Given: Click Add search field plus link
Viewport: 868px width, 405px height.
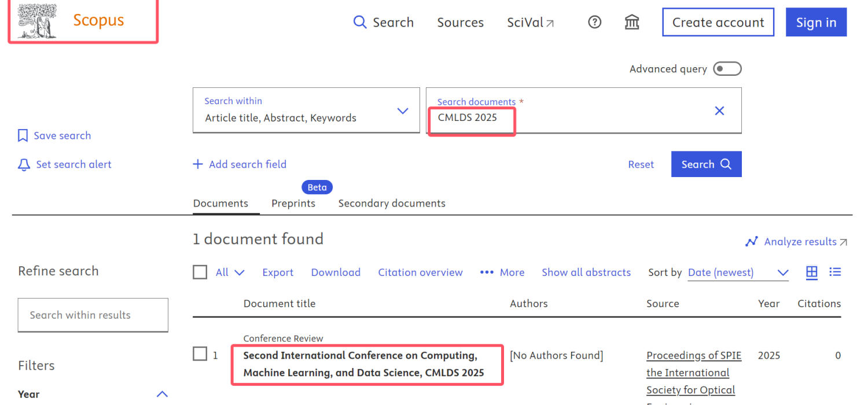Looking at the screenshot, I should pos(240,164).
